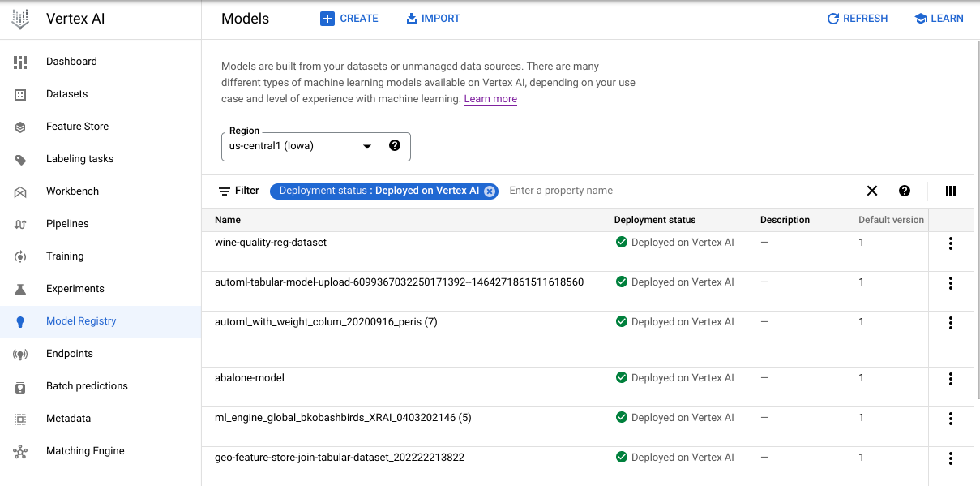The width and height of the screenshot is (980, 486).
Task: Click the CREATE button
Action: pyautogui.click(x=349, y=19)
